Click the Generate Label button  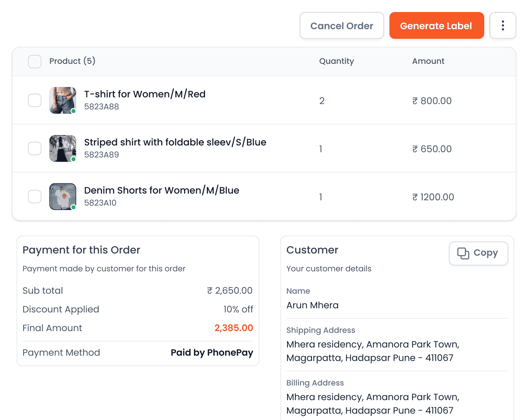click(x=436, y=25)
